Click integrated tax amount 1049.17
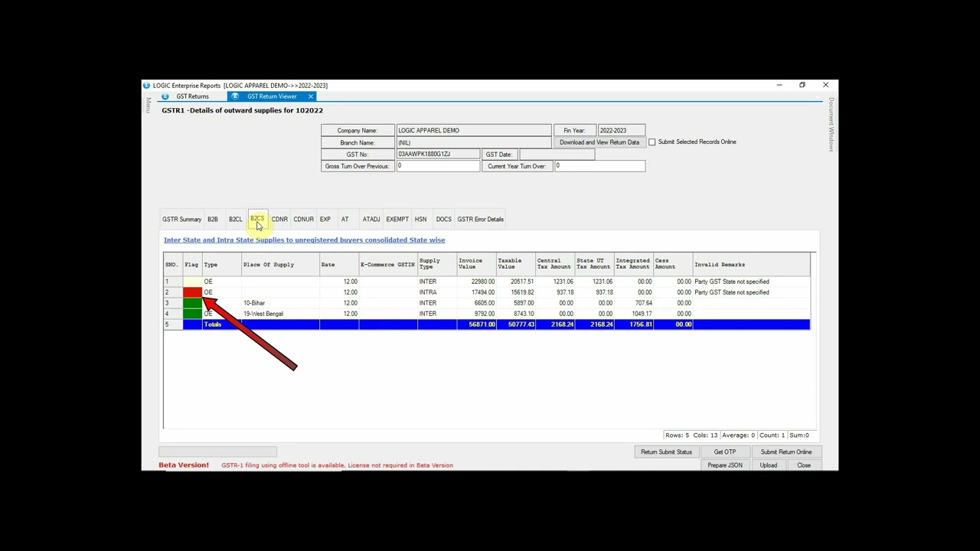Viewport: 980px width, 551px height. [x=634, y=314]
